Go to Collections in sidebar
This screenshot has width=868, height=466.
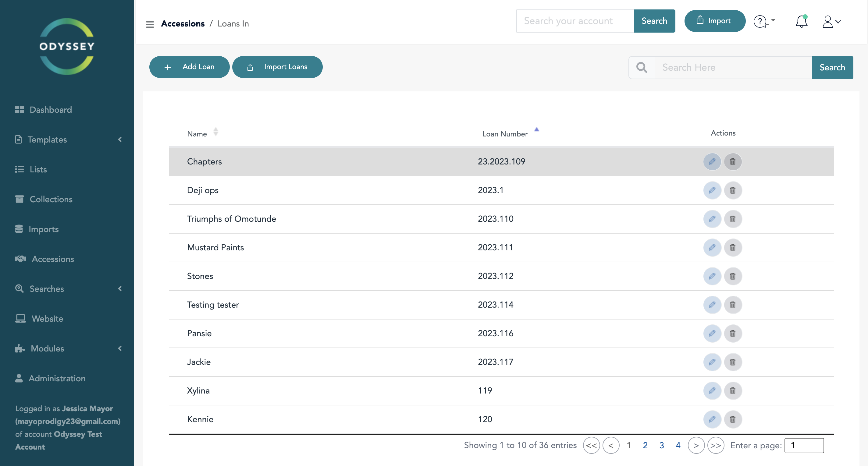[x=51, y=199]
